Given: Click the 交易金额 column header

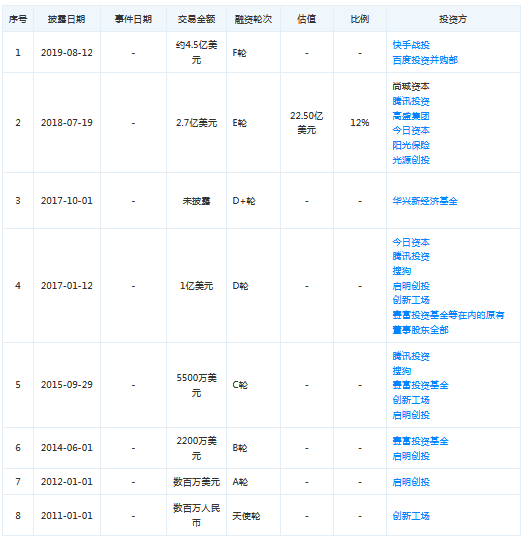Looking at the screenshot, I should tap(197, 19).
